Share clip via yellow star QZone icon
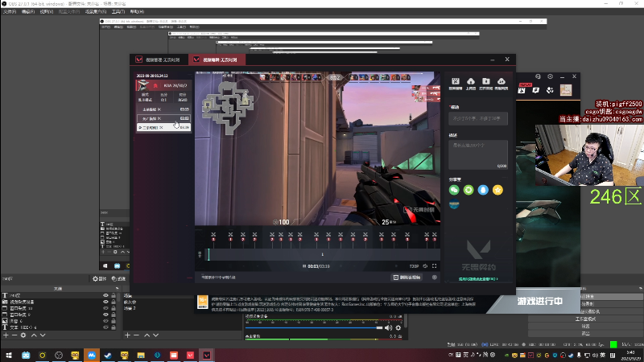 click(x=497, y=190)
